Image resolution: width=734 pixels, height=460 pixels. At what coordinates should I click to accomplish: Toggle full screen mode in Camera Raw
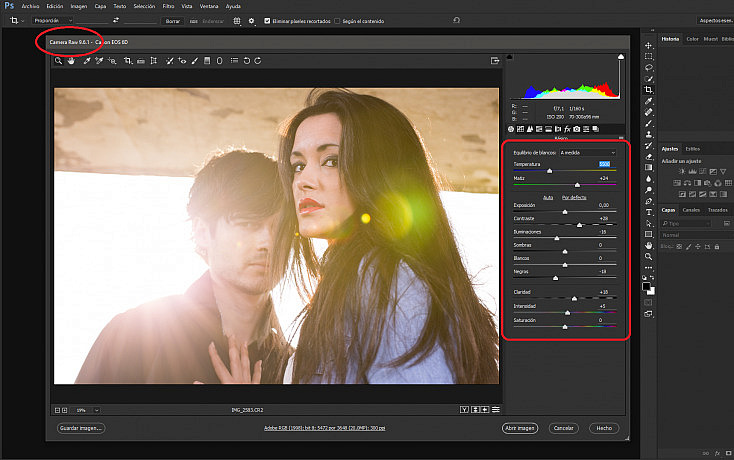pyautogui.click(x=495, y=61)
